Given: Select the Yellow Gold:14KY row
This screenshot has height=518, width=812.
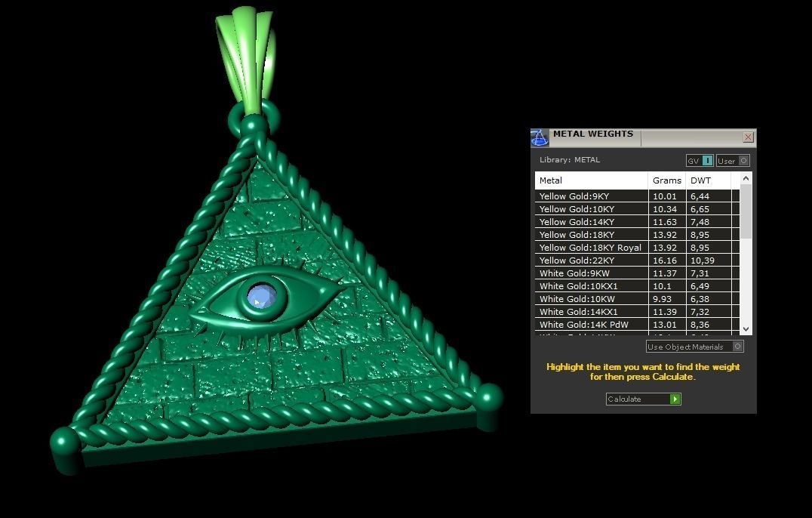Looking at the screenshot, I should click(637, 222).
